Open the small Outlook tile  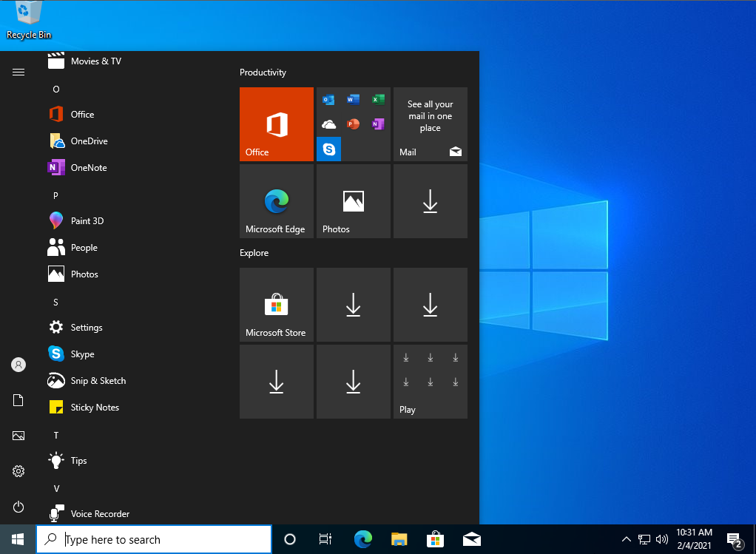point(329,100)
